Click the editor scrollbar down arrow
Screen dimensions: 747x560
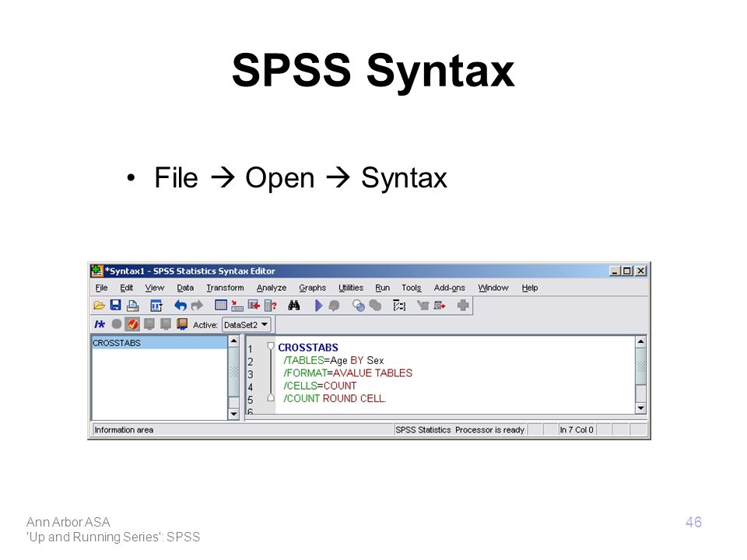pyautogui.click(x=640, y=408)
